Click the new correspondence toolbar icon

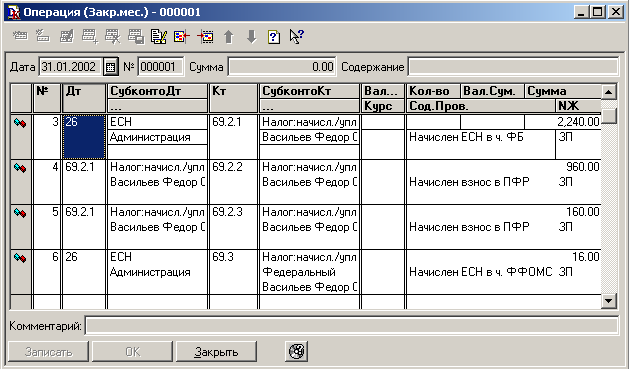click(43, 36)
